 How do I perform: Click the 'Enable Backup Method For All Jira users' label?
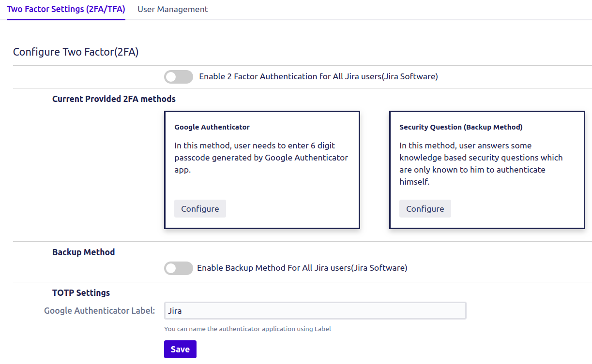tap(302, 268)
